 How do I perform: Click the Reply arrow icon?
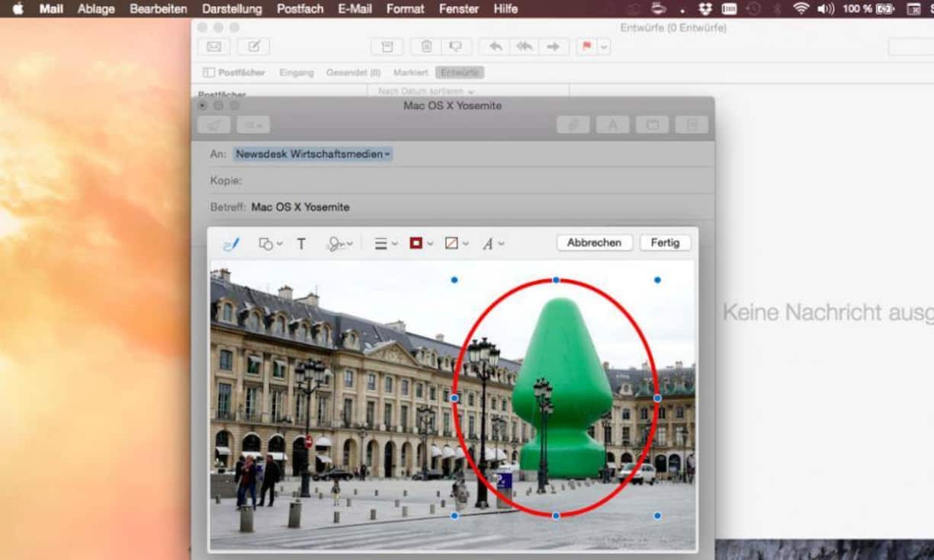pyautogui.click(x=496, y=46)
